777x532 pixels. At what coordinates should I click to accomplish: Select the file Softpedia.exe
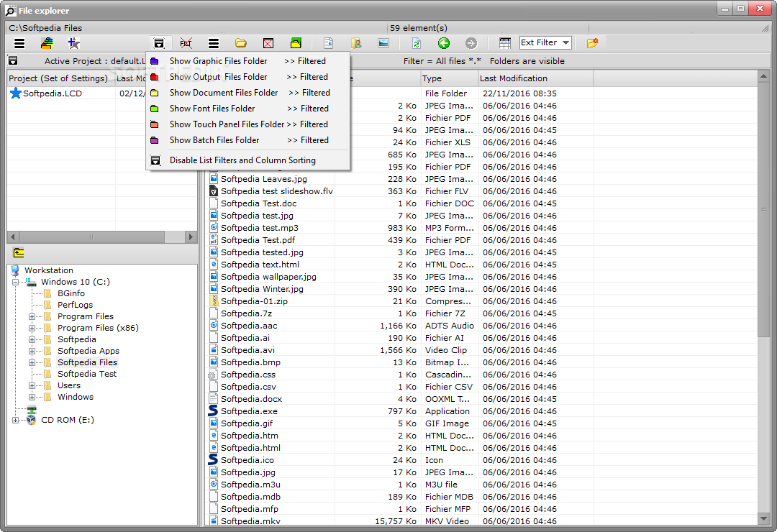249,411
